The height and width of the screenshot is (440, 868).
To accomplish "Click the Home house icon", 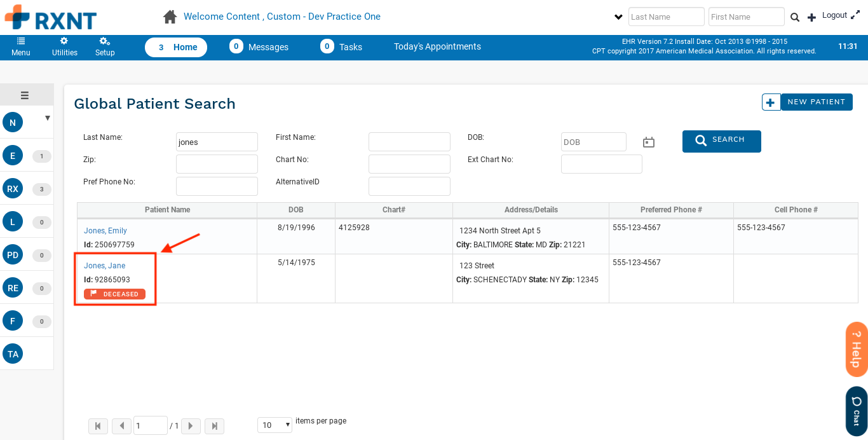I will click(170, 17).
